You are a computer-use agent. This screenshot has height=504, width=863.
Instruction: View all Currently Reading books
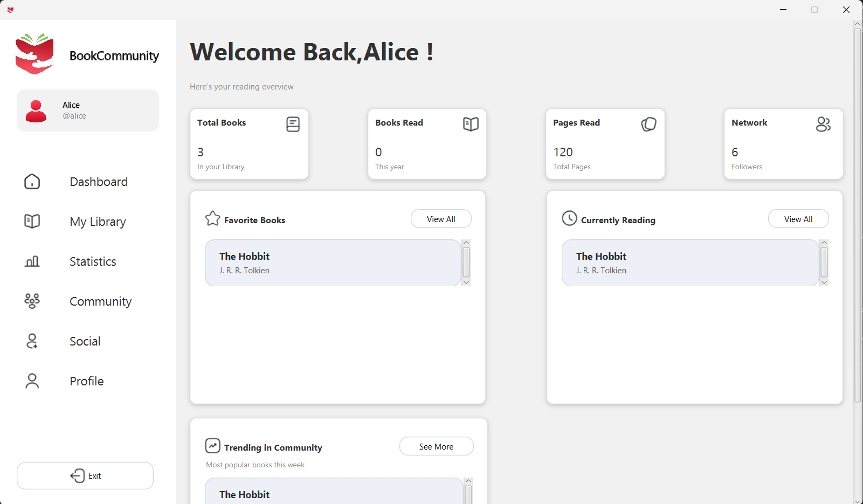click(x=798, y=219)
